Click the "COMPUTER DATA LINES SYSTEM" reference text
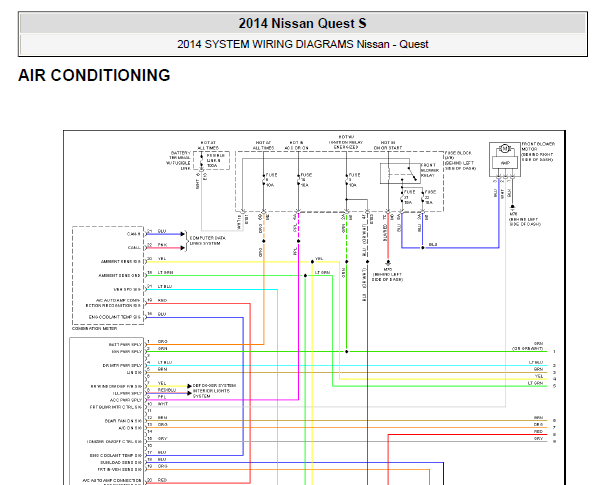The height and width of the screenshot is (485, 602). 208,240
